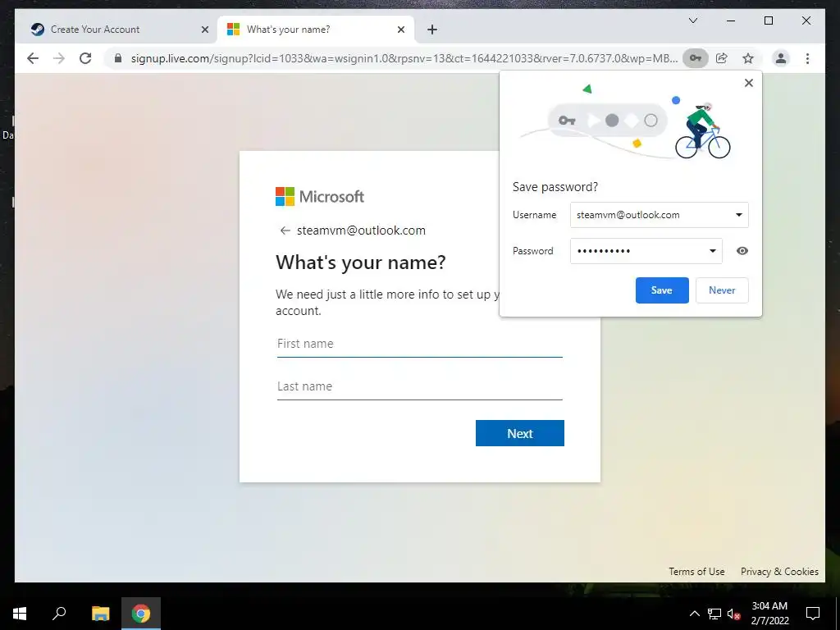Open the password manager key icon
840x630 pixels.
(696, 58)
